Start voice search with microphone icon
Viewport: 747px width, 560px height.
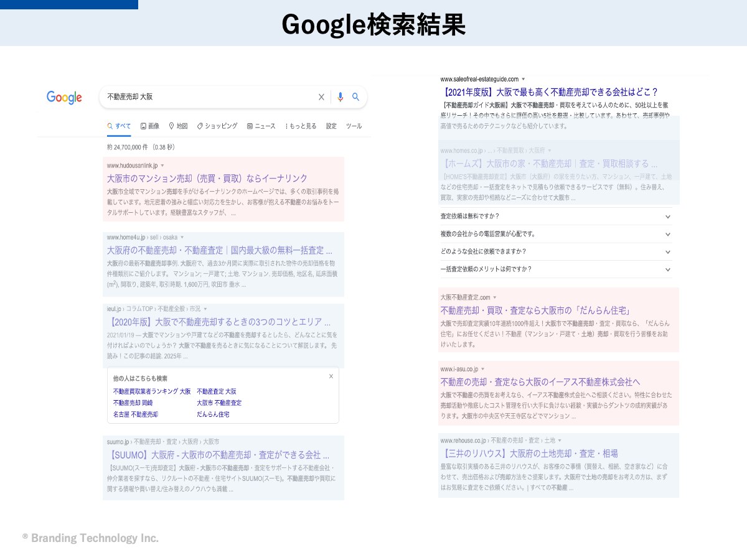pyautogui.click(x=340, y=97)
